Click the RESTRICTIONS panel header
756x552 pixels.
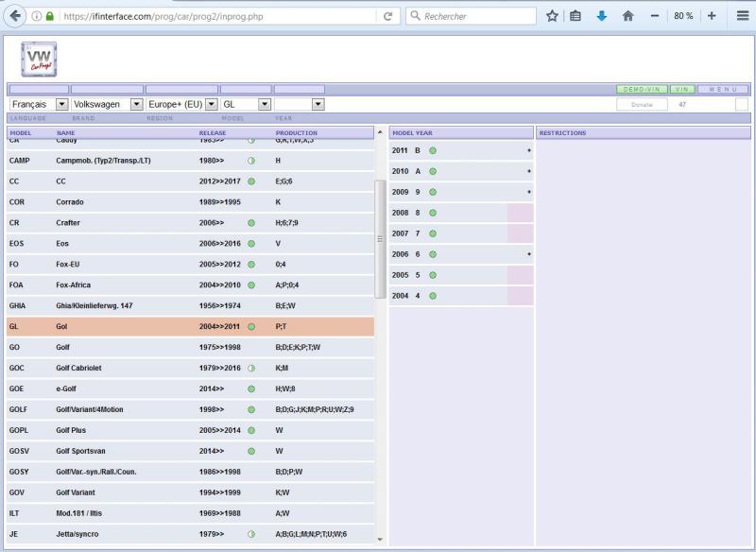click(644, 132)
